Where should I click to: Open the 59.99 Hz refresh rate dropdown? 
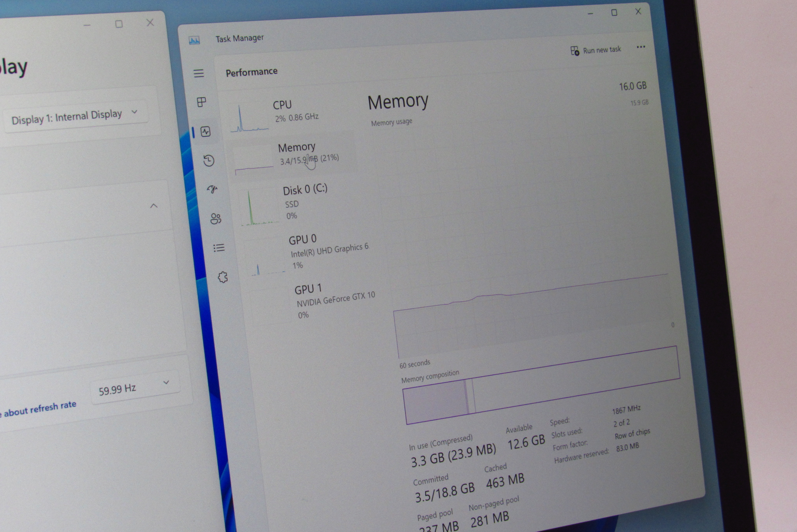[134, 387]
